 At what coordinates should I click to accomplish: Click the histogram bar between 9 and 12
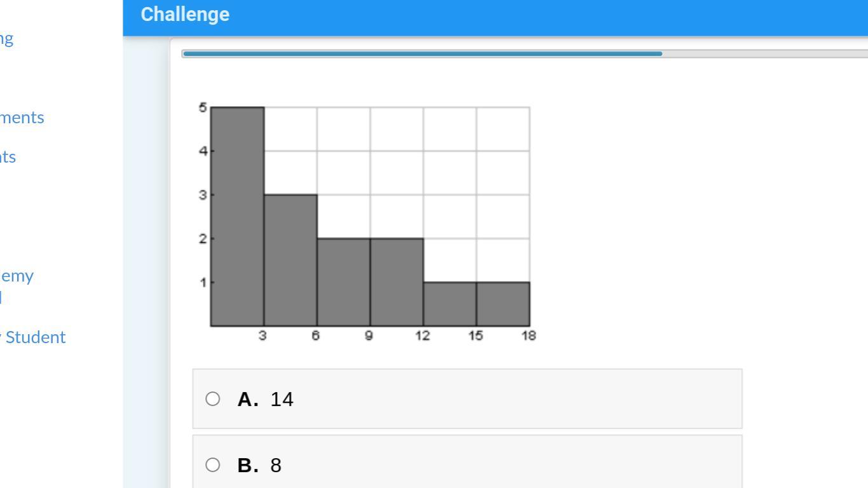coord(397,282)
